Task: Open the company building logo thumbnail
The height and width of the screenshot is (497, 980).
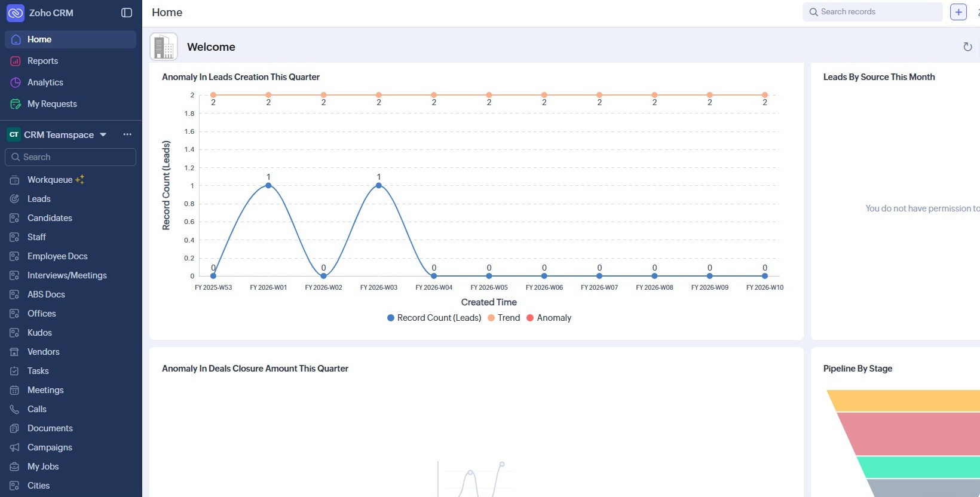Action: point(164,47)
